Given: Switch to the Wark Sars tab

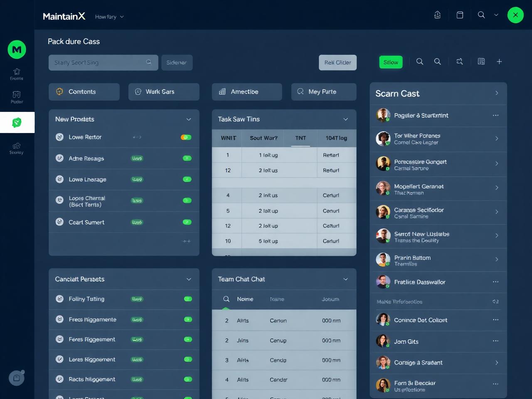Looking at the screenshot, I should pyautogui.click(x=164, y=92).
